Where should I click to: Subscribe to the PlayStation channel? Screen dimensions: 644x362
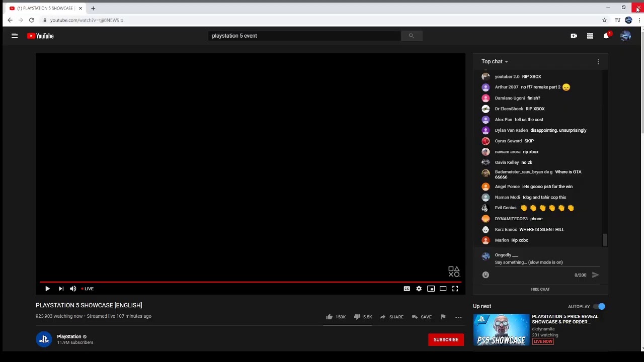446,339
